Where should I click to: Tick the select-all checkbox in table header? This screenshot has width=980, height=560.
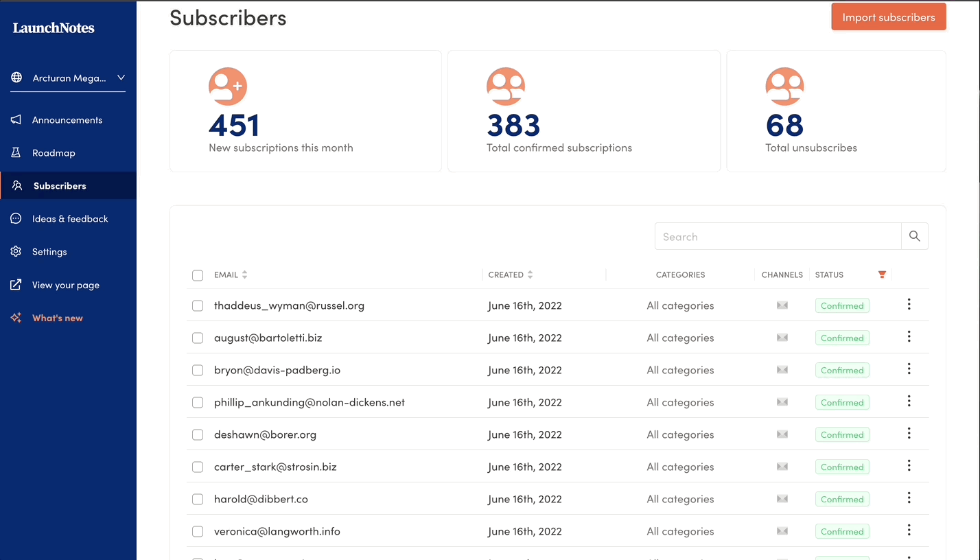coord(198,275)
